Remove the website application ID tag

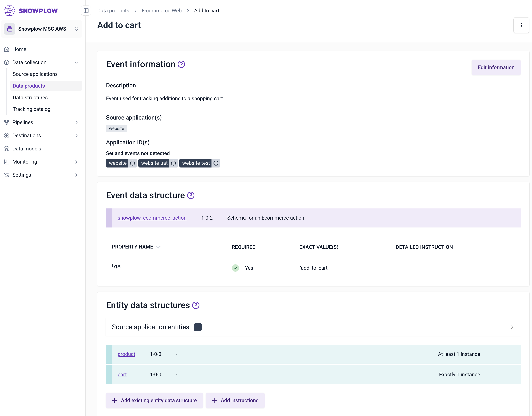pos(132,163)
